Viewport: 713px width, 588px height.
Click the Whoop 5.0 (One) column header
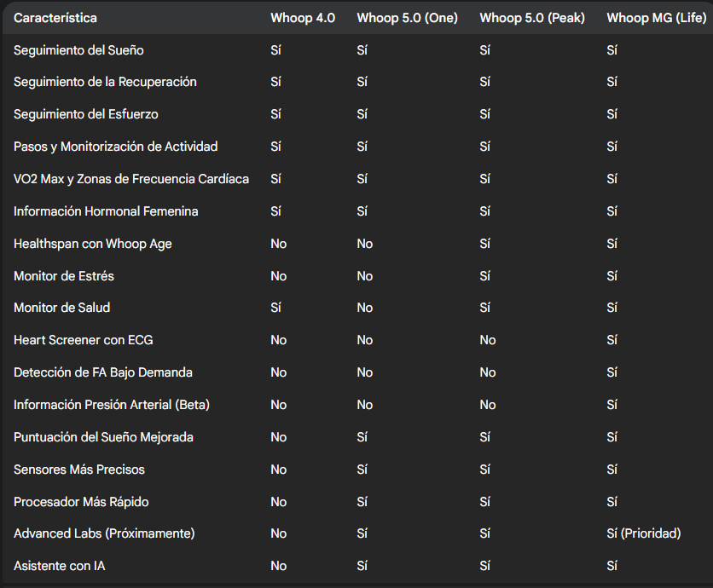(408, 18)
